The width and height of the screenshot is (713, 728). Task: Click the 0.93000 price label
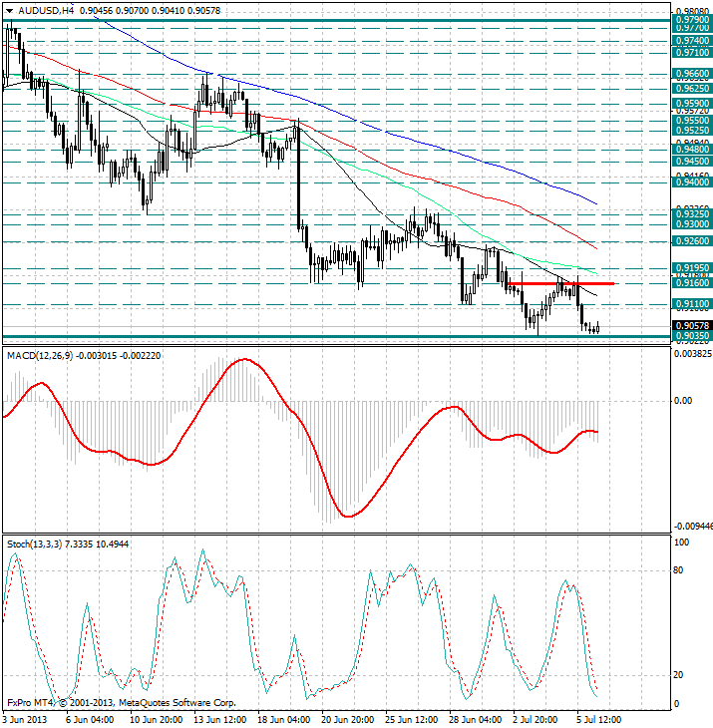[x=692, y=224]
